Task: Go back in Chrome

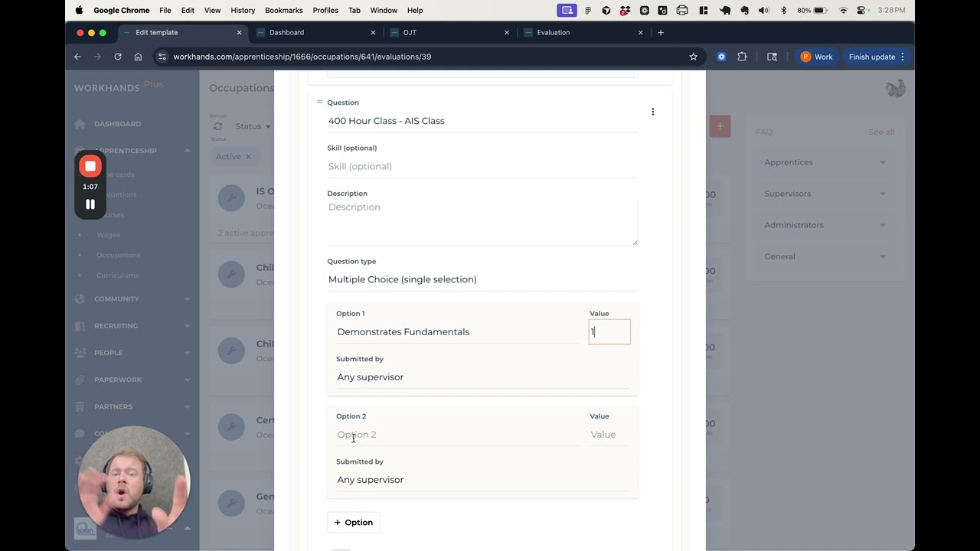Action: [x=77, y=57]
